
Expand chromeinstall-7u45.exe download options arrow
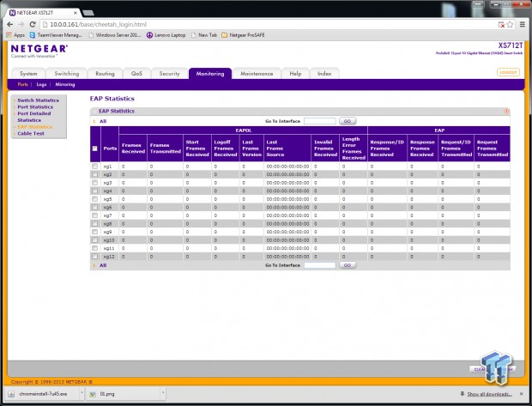(x=82, y=394)
